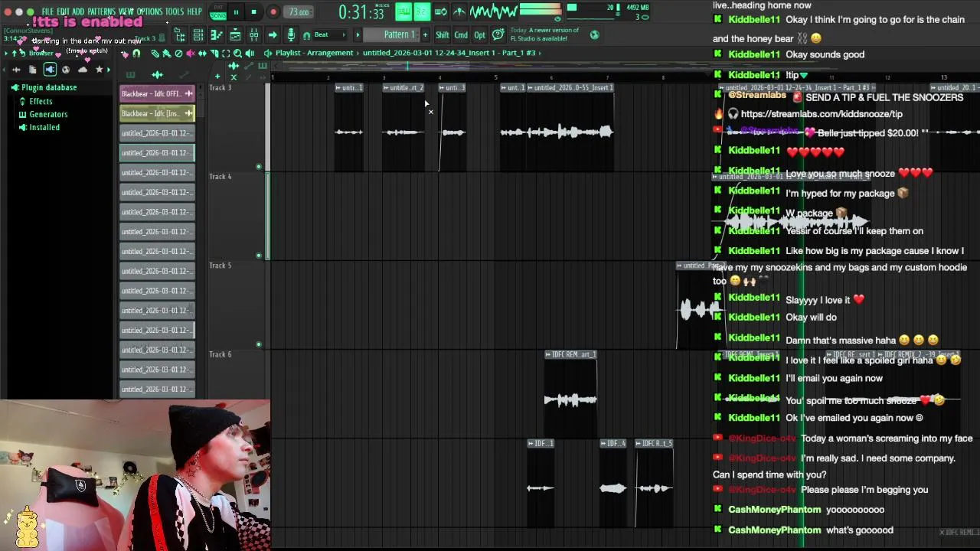Click the browser starred favorites icon
This screenshot has height=551, width=980.
[x=99, y=70]
